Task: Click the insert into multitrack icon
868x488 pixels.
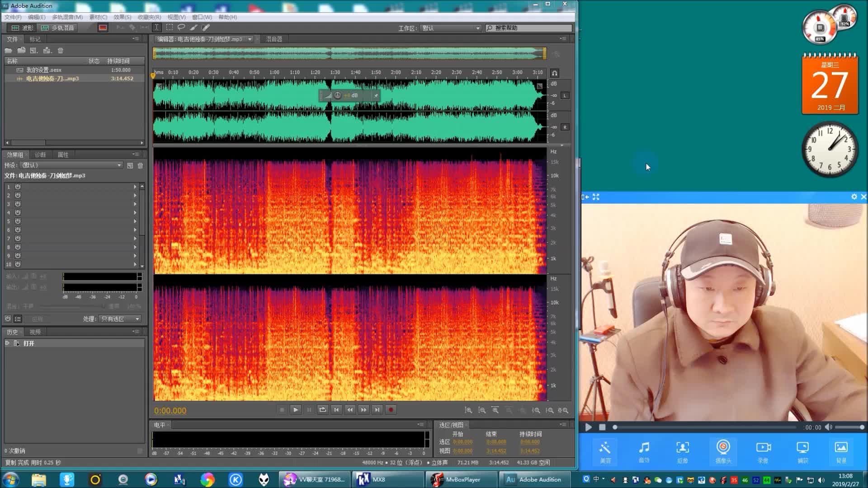Action: coord(47,51)
